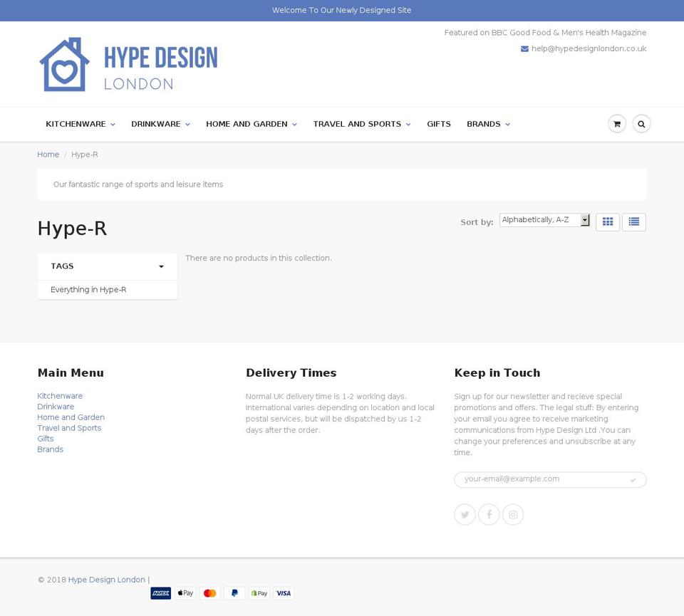
Task: Click the Hype-R collection heading
Action: coord(72,229)
